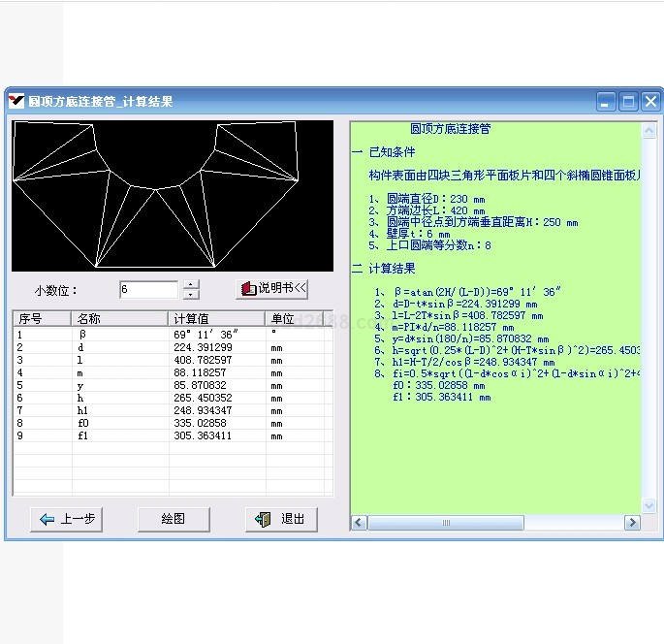The width and height of the screenshot is (664, 644).
Task: Click the app icon in title bar
Action: (16, 101)
